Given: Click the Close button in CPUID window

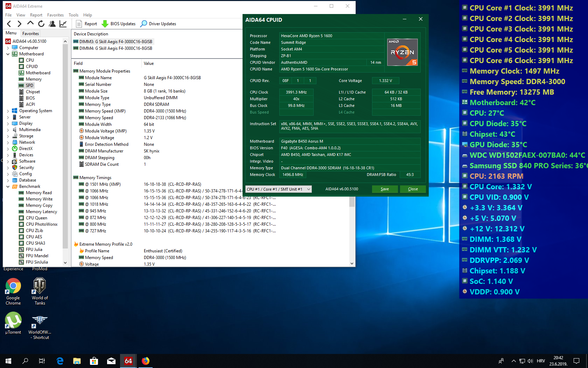Looking at the screenshot, I should (x=413, y=189).
